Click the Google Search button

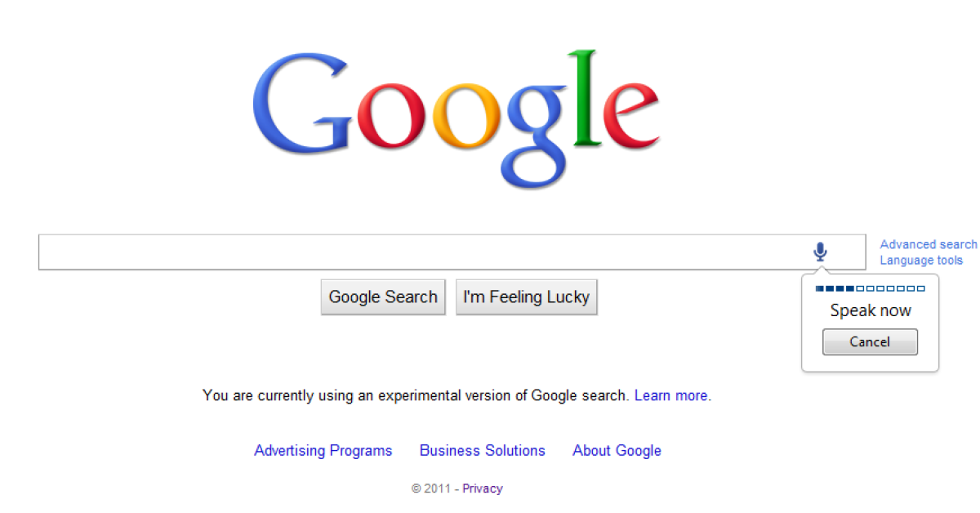[383, 297]
